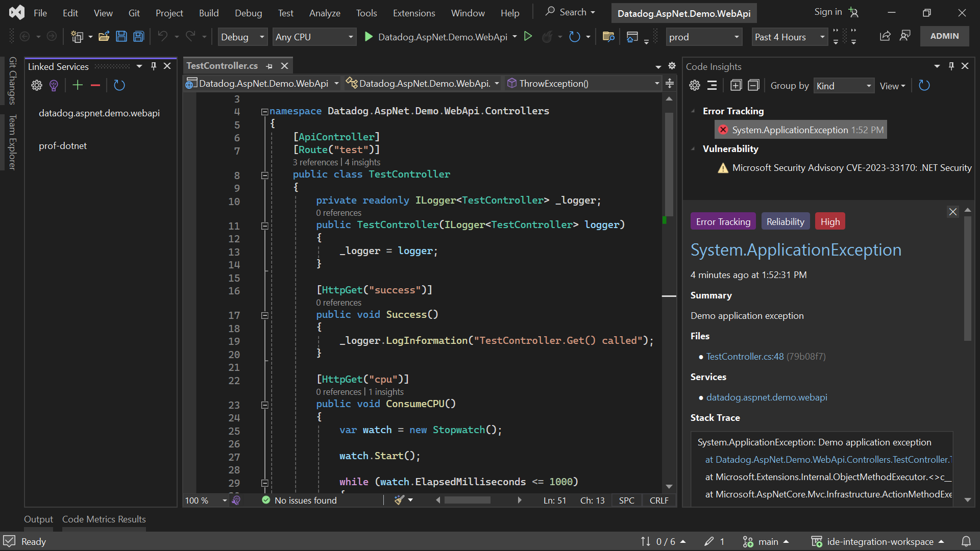980x551 pixels.
Task: Open the Build menu
Action: 209,13
